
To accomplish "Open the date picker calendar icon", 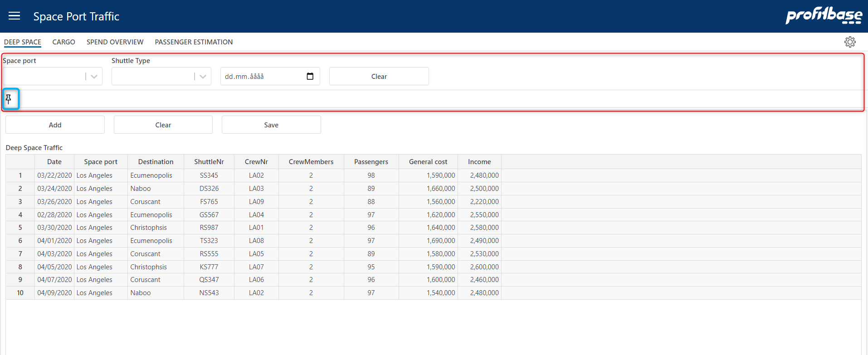I will [x=310, y=76].
